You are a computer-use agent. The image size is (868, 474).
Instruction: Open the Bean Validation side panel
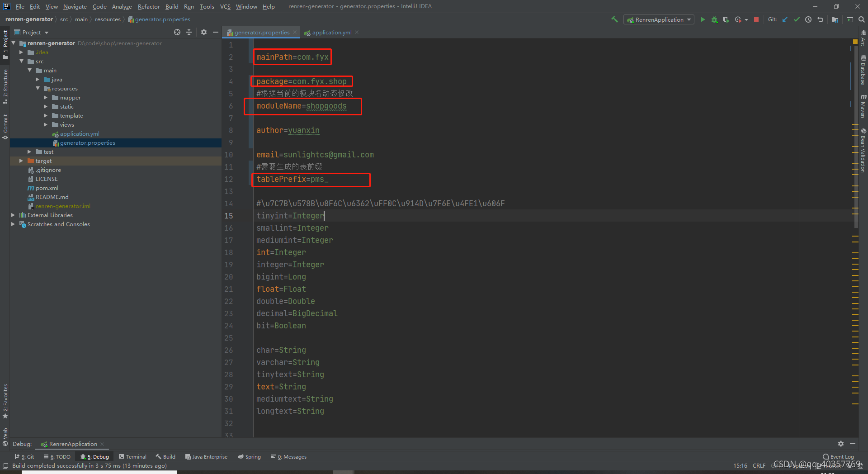863,150
